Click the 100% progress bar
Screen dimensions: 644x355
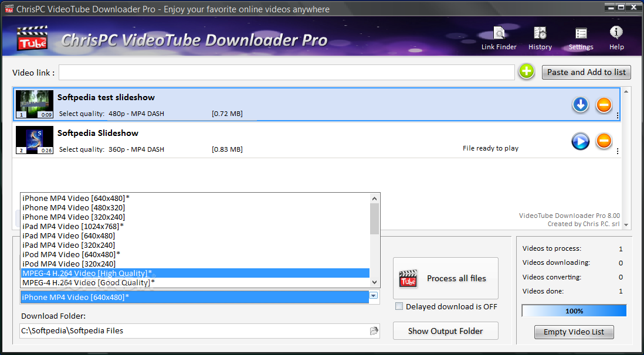574,310
